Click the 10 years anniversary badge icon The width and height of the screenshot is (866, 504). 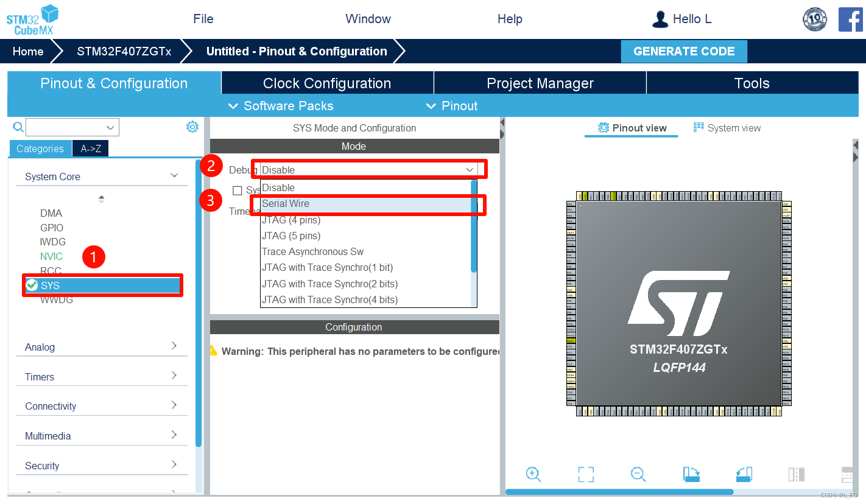coord(815,19)
